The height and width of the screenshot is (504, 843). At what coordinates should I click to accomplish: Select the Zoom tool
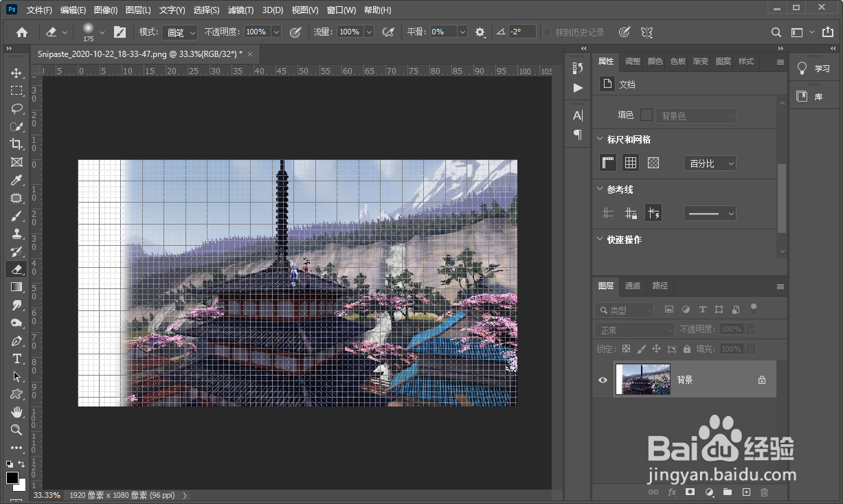point(16,430)
